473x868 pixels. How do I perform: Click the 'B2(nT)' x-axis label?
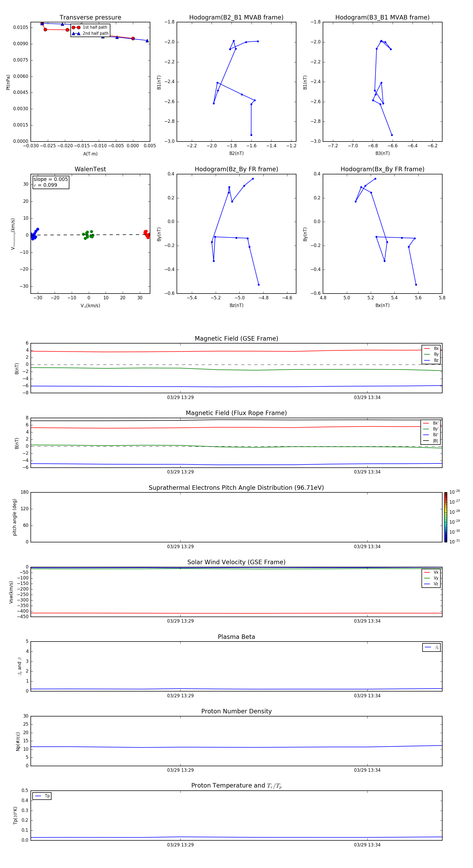pyautogui.click(x=236, y=153)
